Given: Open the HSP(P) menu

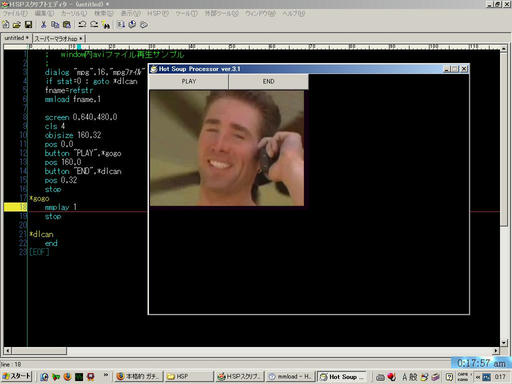Looking at the screenshot, I should pos(158,13).
